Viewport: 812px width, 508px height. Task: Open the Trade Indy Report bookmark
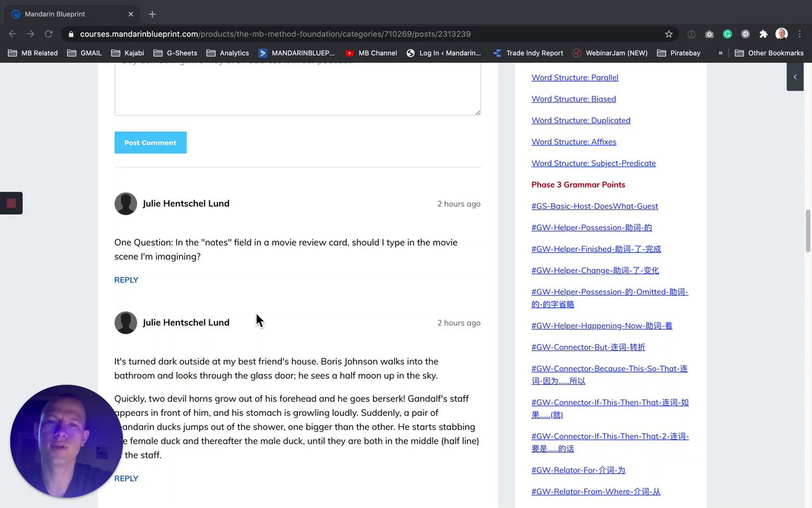pyautogui.click(x=529, y=53)
